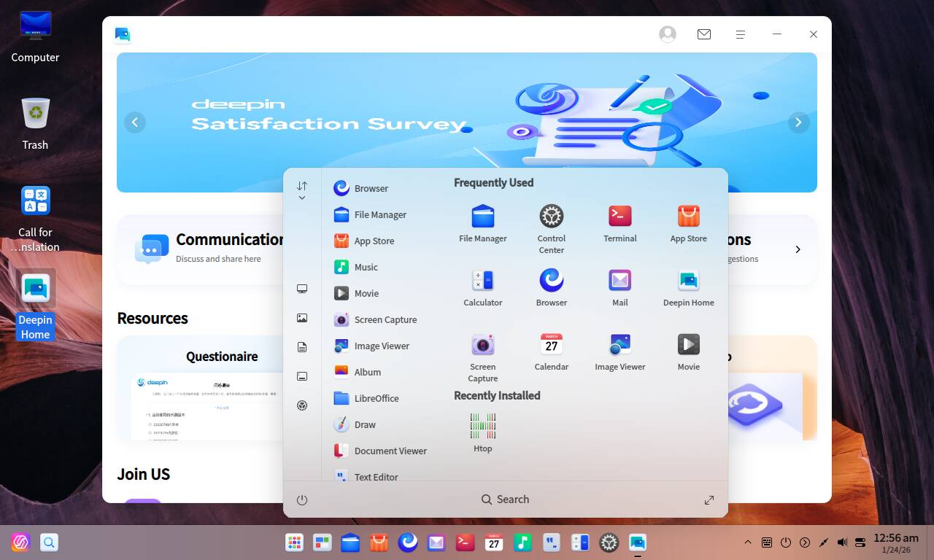Open Screen Capture in the app list
The image size is (934, 560).
[385, 319]
